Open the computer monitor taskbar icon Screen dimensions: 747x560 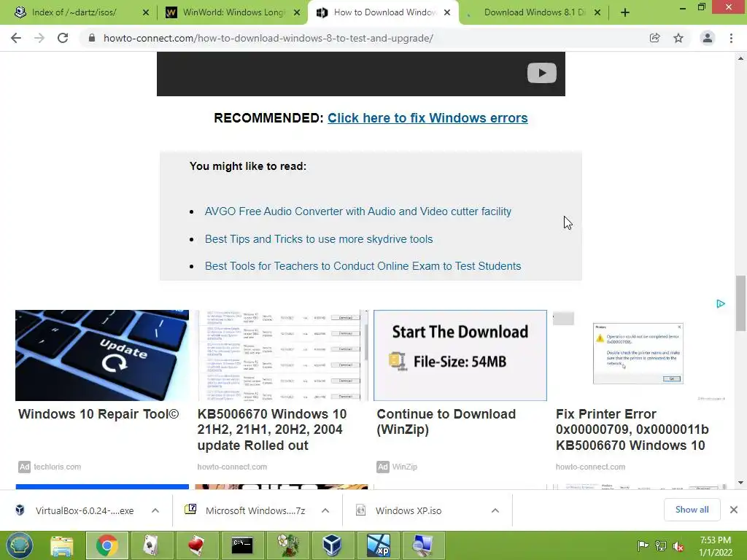pos(422,545)
